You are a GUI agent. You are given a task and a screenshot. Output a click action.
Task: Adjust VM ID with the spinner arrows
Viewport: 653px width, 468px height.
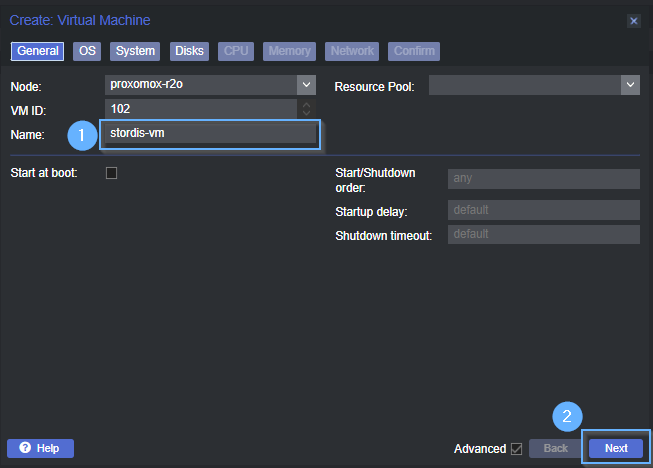click(x=306, y=108)
